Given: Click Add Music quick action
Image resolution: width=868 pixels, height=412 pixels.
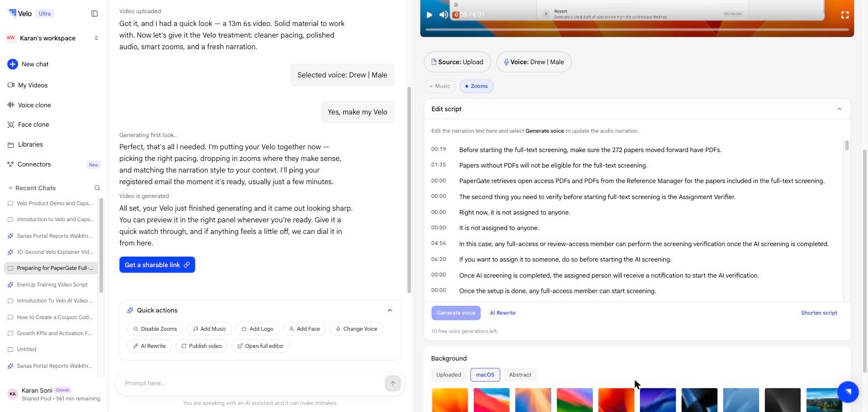Looking at the screenshot, I should [209, 329].
